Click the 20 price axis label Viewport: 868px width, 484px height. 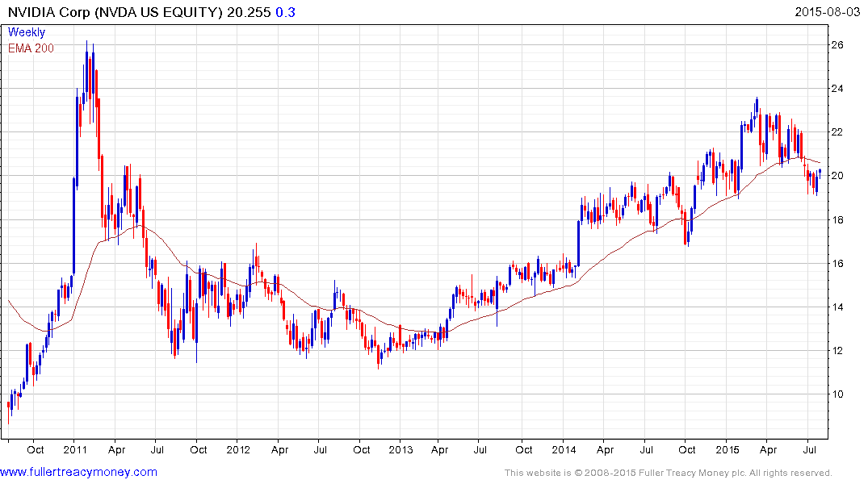[x=837, y=176]
